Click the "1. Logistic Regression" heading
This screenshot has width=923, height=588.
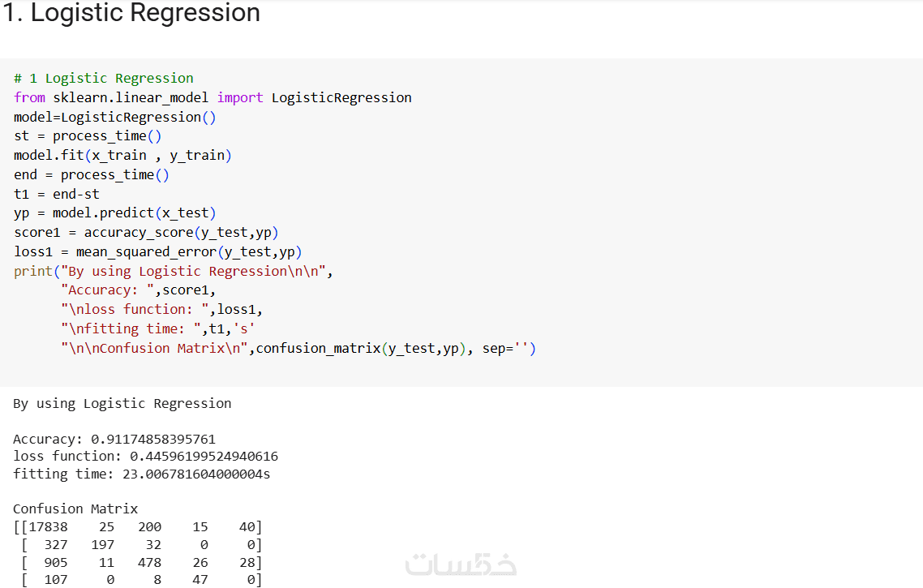click(x=131, y=13)
